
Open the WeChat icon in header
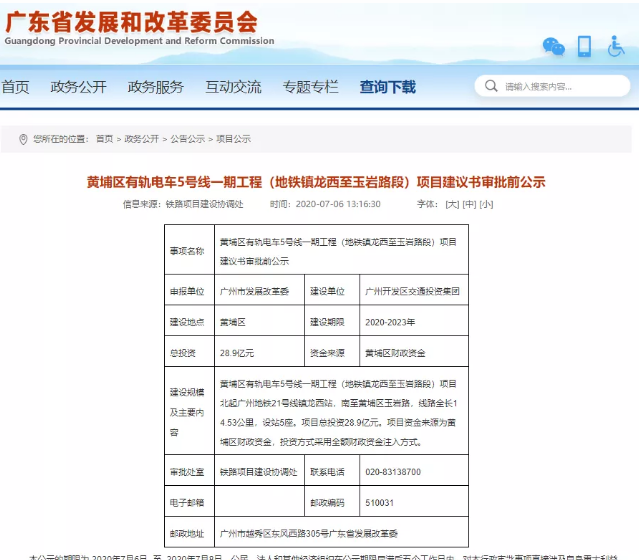tap(553, 46)
